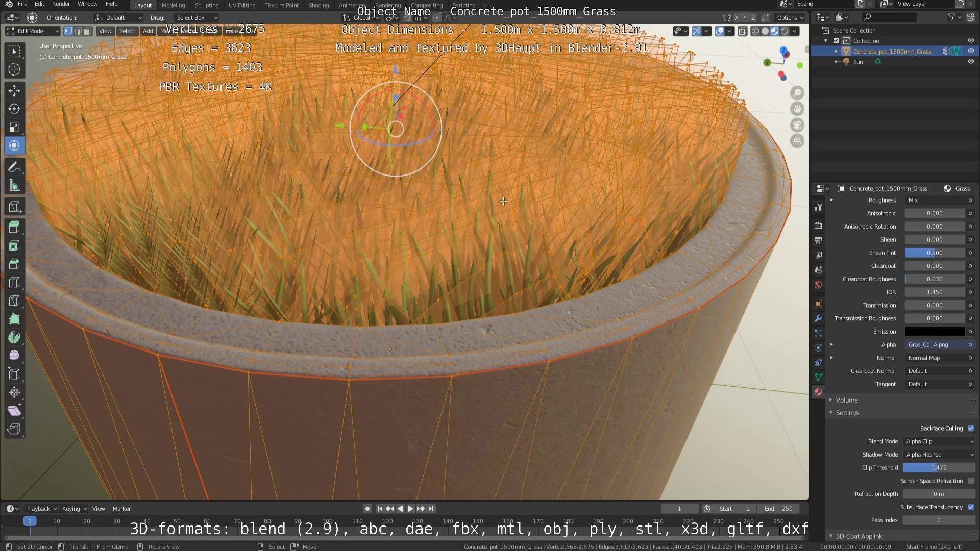Click the End frame field
This screenshot has width=980, height=551.
[779, 509]
